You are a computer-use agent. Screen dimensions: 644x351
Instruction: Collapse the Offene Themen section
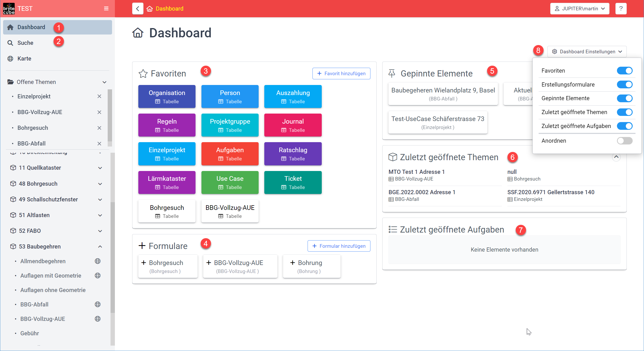[104, 82]
